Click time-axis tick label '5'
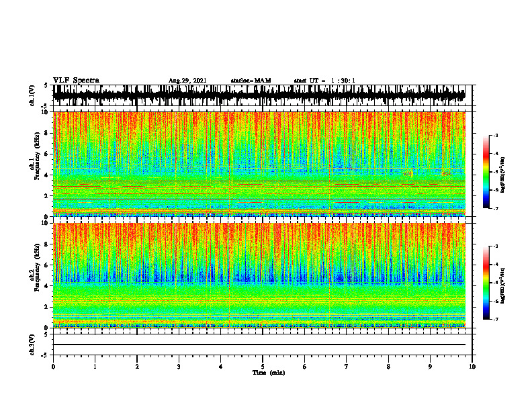The height and width of the screenshot is (411, 532). coord(263,367)
